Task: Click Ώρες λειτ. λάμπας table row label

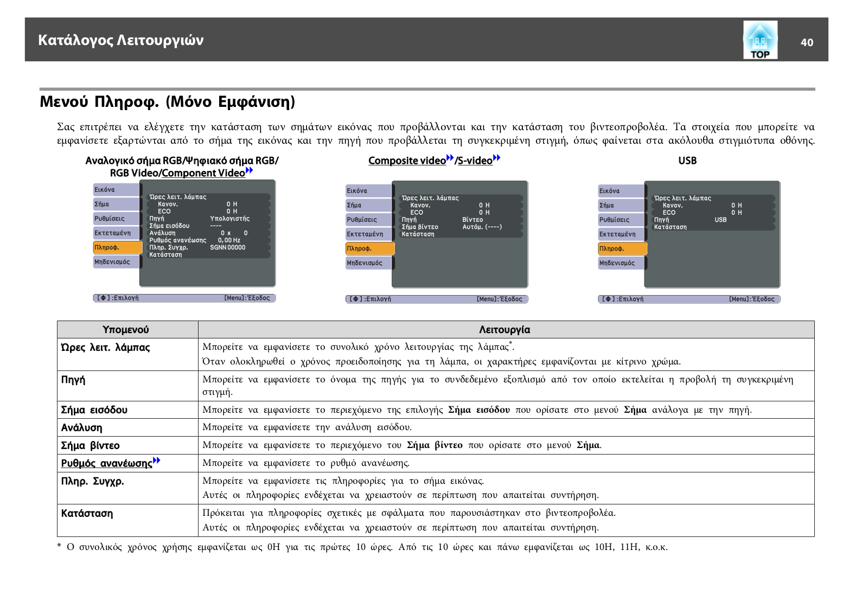Action: 105,347
